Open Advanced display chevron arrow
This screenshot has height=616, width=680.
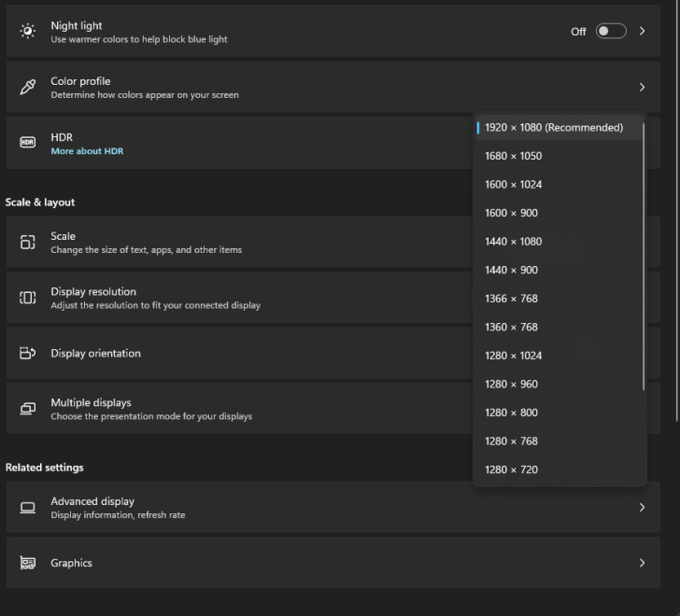click(x=643, y=508)
